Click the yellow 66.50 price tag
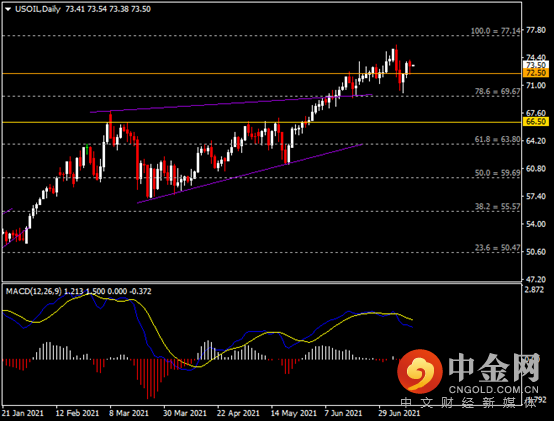The width and height of the screenshot is (554, 421). tap(536, 122)
